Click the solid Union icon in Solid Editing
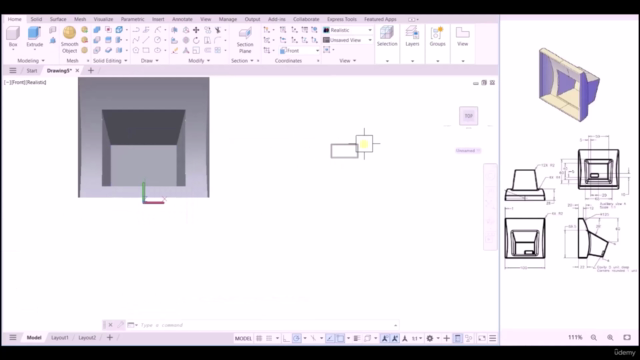640x360 pixels. tap(97, 30)
